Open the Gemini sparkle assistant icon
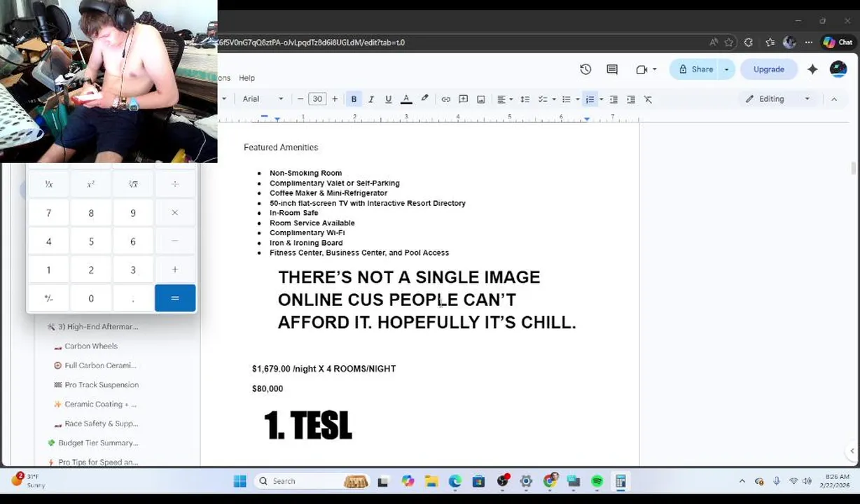860x504 pixels. pos(812,69)
